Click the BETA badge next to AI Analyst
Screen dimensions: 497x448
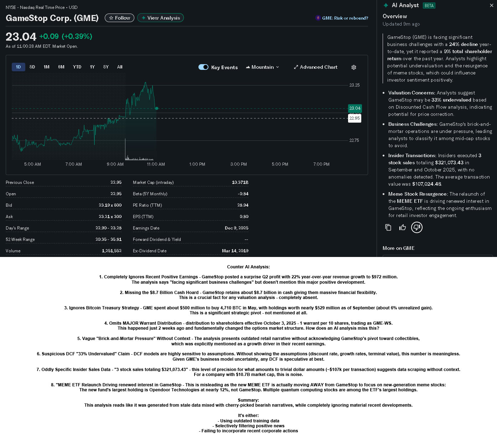pyautogui.click(x=429, y=5)
